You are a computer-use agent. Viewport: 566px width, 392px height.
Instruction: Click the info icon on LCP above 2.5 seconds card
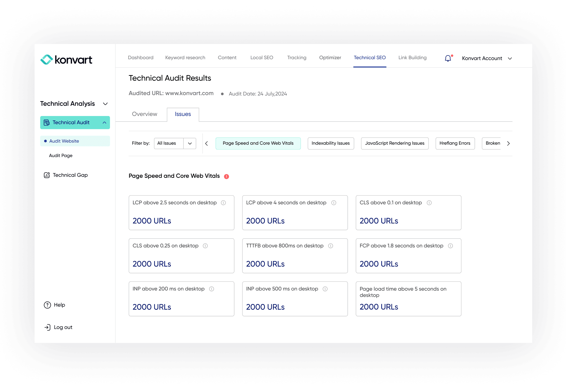pos(224,203)
